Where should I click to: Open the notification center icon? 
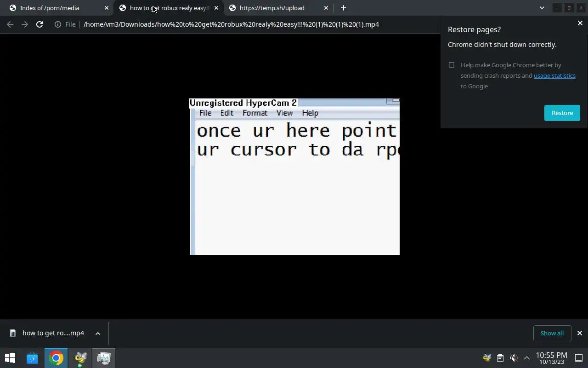579,358
